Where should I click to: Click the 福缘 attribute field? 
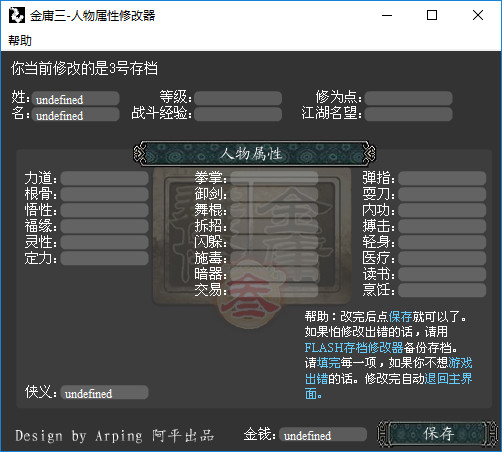104,226
